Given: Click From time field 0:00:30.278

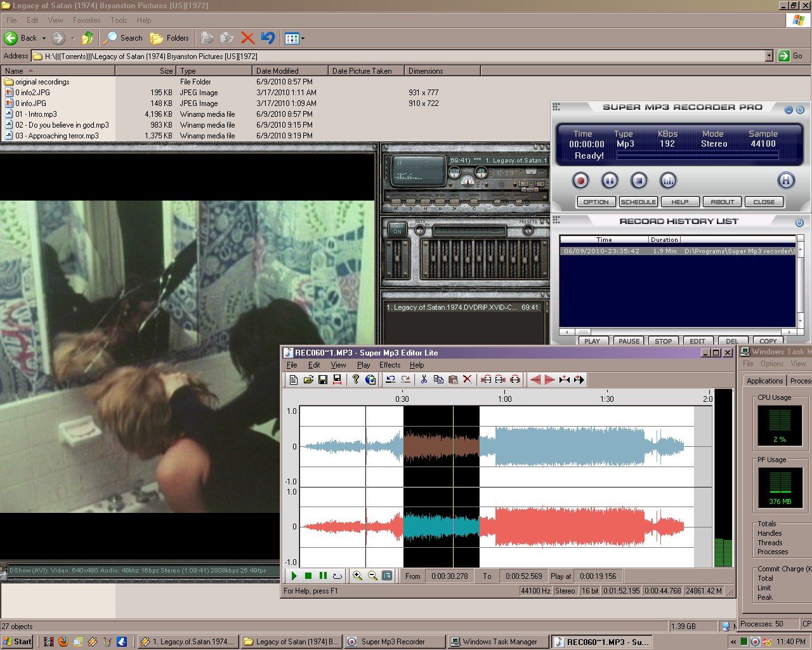Looking at the screenshot, I should tap(450, 576).
